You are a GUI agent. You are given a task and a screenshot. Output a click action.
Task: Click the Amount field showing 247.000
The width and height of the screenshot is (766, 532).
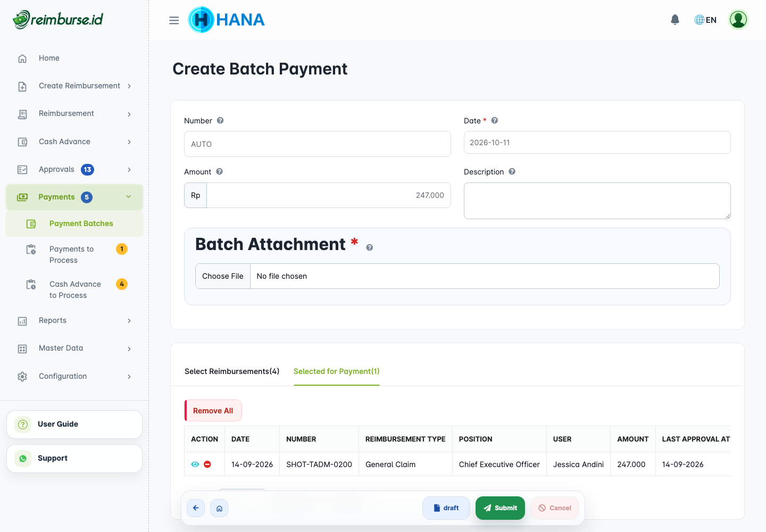pyautogui.click(x=328, y=195)
